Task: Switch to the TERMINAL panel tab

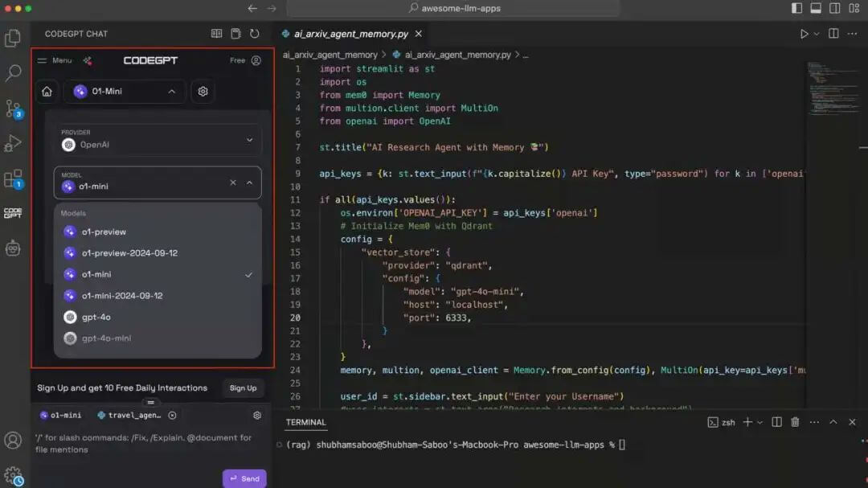Action: point(305,422)
